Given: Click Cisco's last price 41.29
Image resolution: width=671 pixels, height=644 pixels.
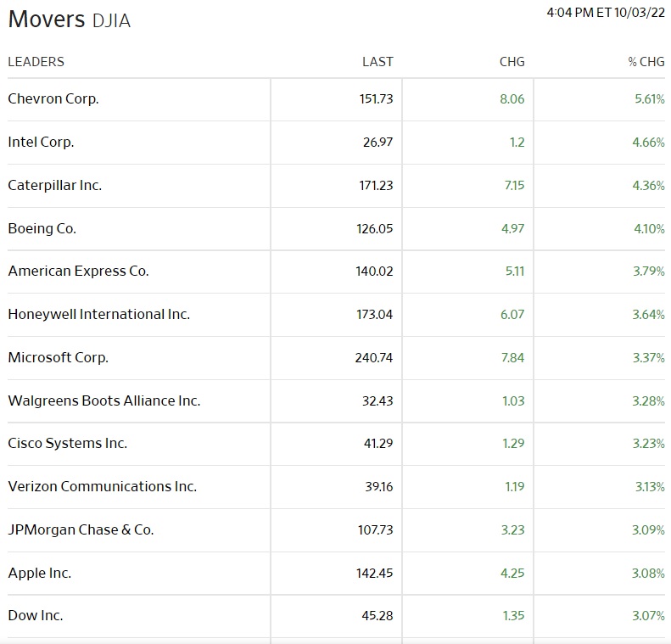Looking at the screenshot, I should [378, 443].
